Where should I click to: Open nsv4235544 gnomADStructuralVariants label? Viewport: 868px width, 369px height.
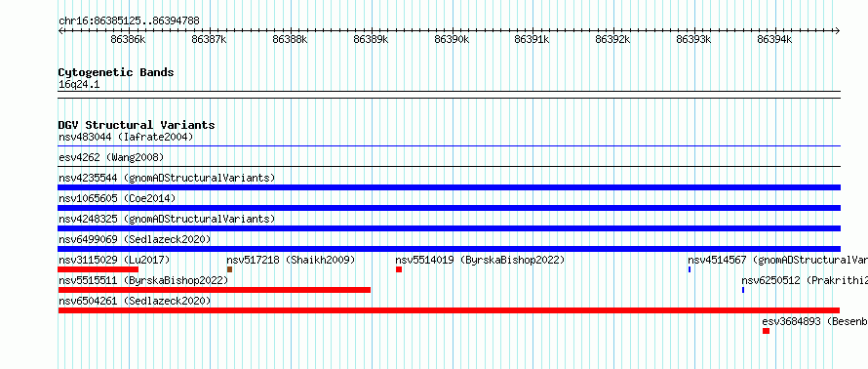pyautogui.click(x=167, y=178)
